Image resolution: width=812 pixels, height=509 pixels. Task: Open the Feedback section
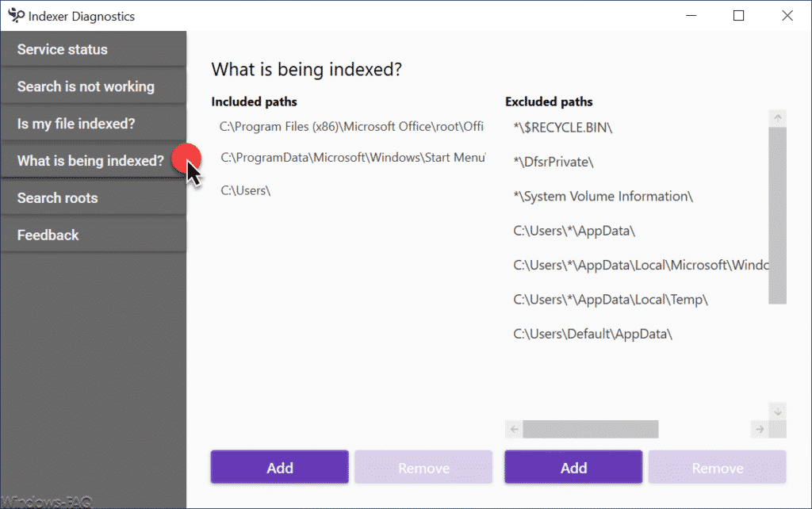pyautogui.click(x=94, y=235)
